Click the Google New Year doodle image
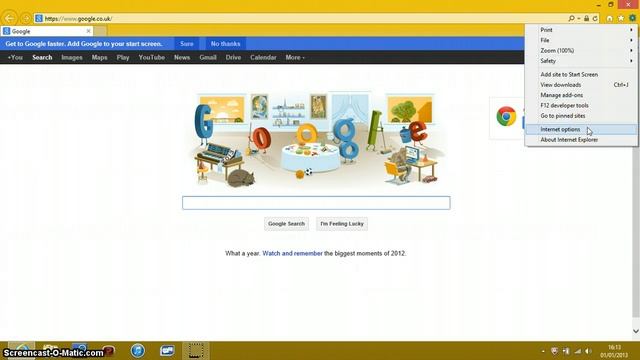 [316, 140]
